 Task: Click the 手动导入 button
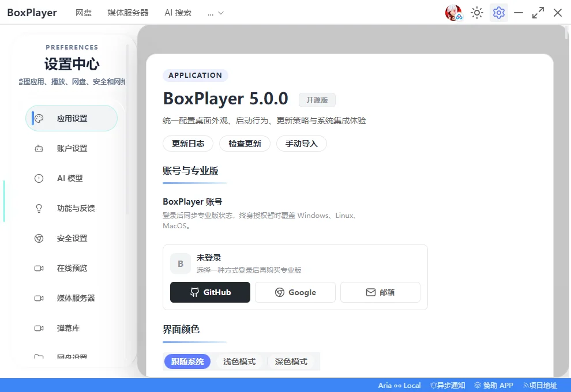click(x=302, y=144)
